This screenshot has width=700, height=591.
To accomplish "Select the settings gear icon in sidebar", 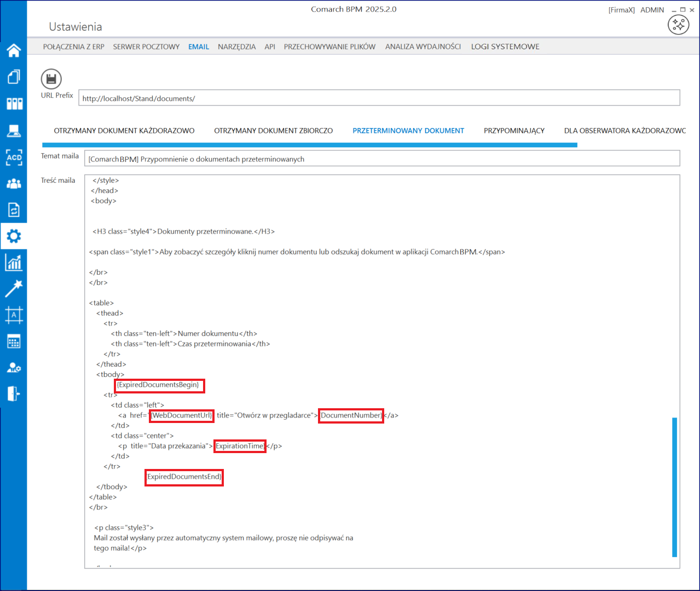I will pyautogui.click(x=14, y=236).
